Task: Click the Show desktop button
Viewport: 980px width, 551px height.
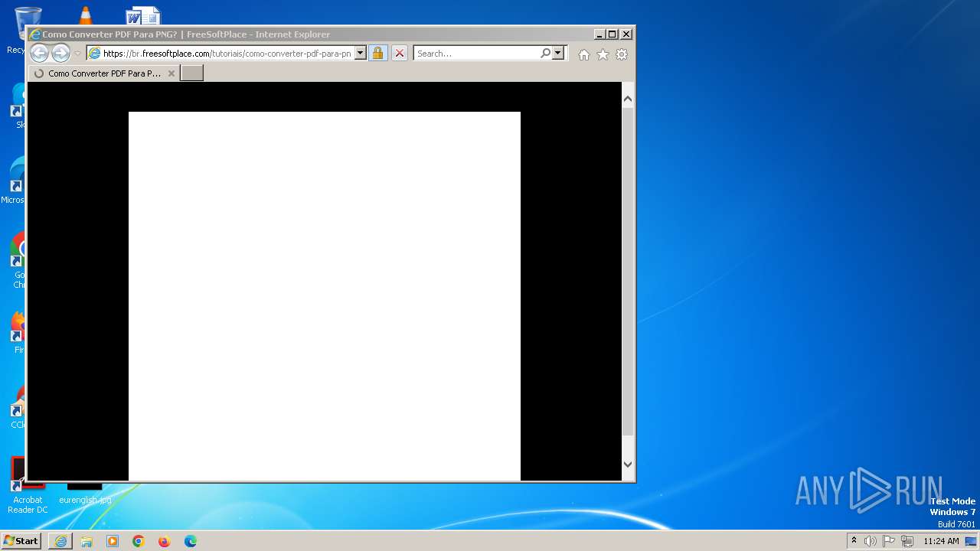Action: tap(971, 541)
